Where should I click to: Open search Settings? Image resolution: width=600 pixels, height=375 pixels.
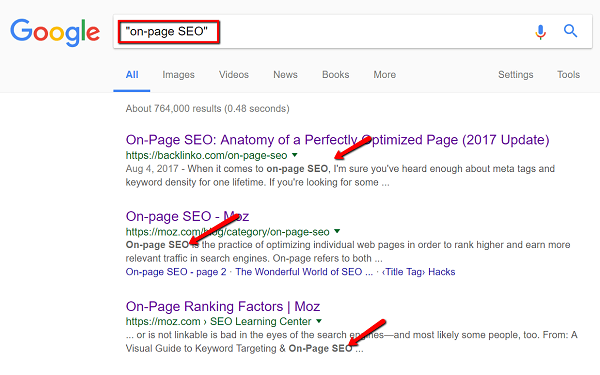pos(515,75)
